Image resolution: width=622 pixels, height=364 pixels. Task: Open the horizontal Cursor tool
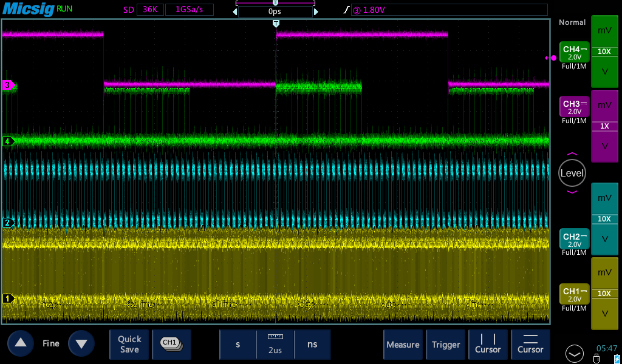coord(530,344)
